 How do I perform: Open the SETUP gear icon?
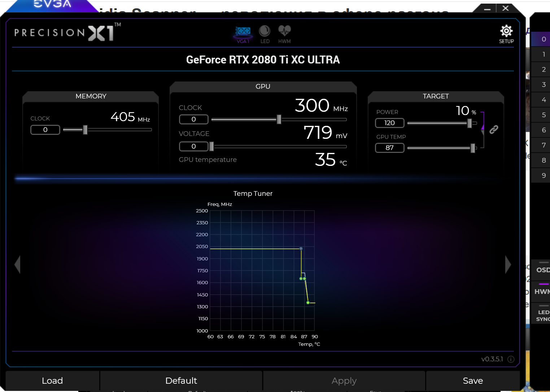coord(506,34)
